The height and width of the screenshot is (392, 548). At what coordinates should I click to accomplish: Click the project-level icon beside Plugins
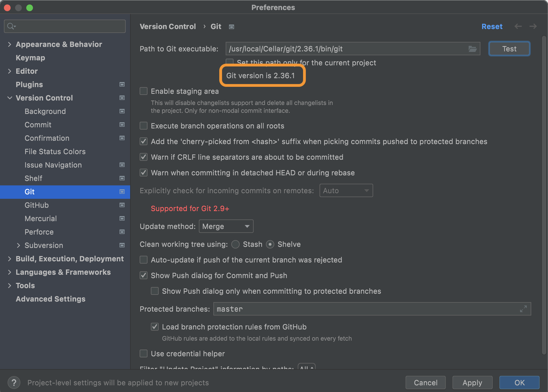click(122, 84)
